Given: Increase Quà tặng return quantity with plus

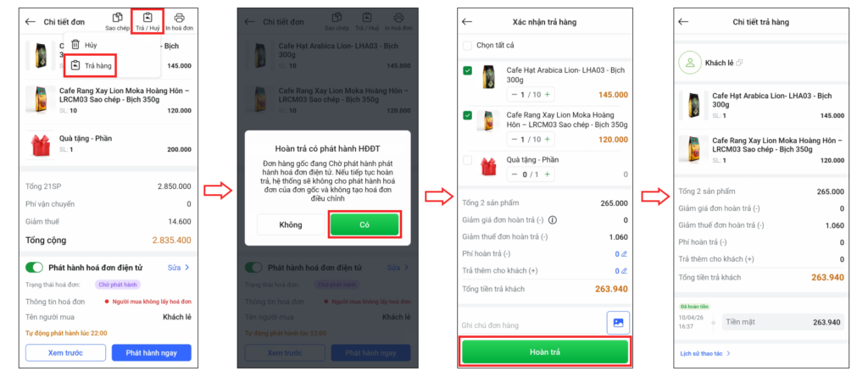Looking at the screenshot, I should click(547, 174).
